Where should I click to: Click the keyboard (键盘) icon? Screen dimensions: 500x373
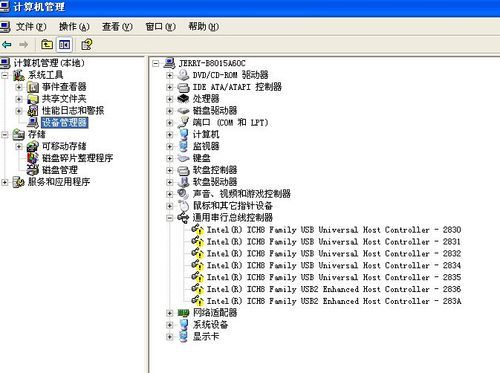point(183,158)
